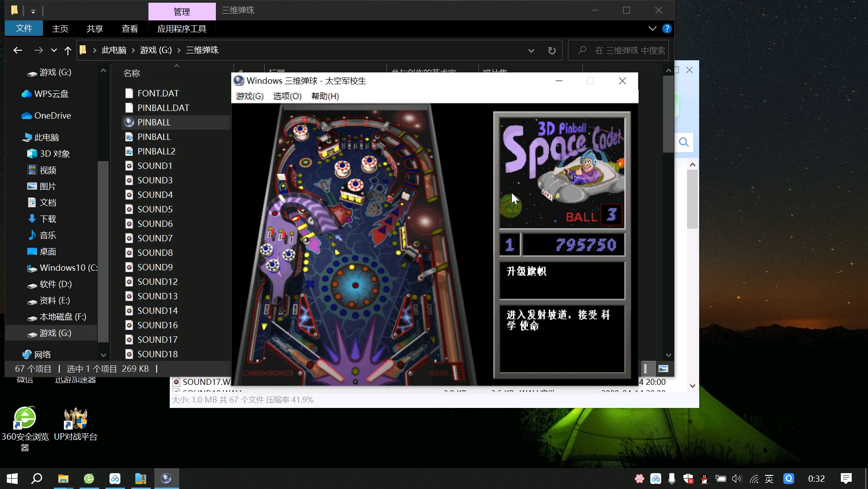Image resolution: width=868 pixels, height=489 pixels.
Task: Go forward in Explorer navigation
Action: point(38,50)
